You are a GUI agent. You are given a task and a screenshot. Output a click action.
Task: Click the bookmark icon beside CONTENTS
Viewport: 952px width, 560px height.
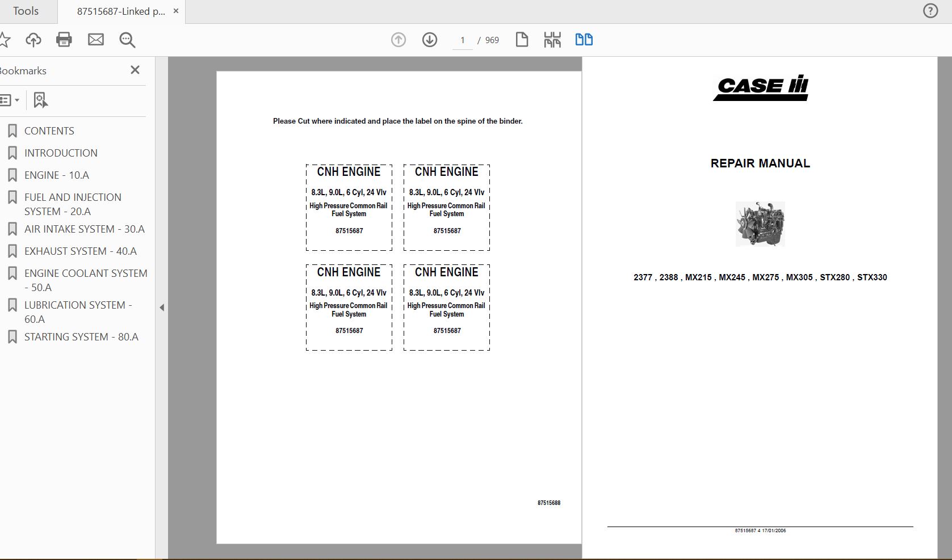[12, 131]
